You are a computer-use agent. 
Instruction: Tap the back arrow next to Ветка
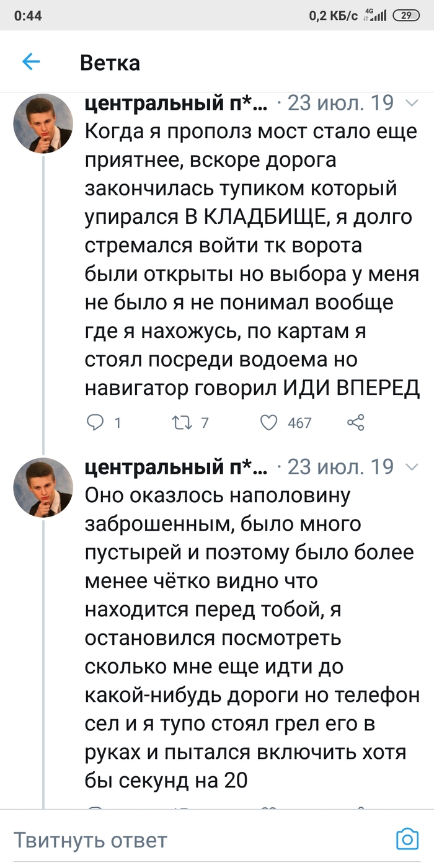31,61
